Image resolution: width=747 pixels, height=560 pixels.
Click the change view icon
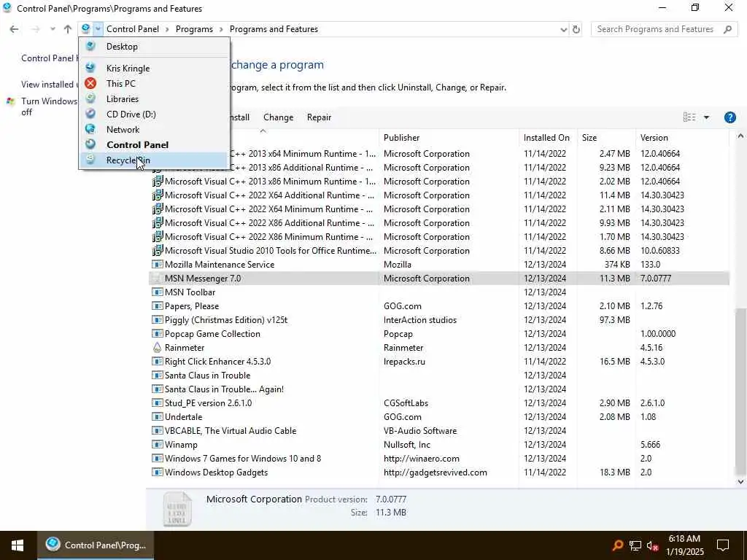coord(689,117)
